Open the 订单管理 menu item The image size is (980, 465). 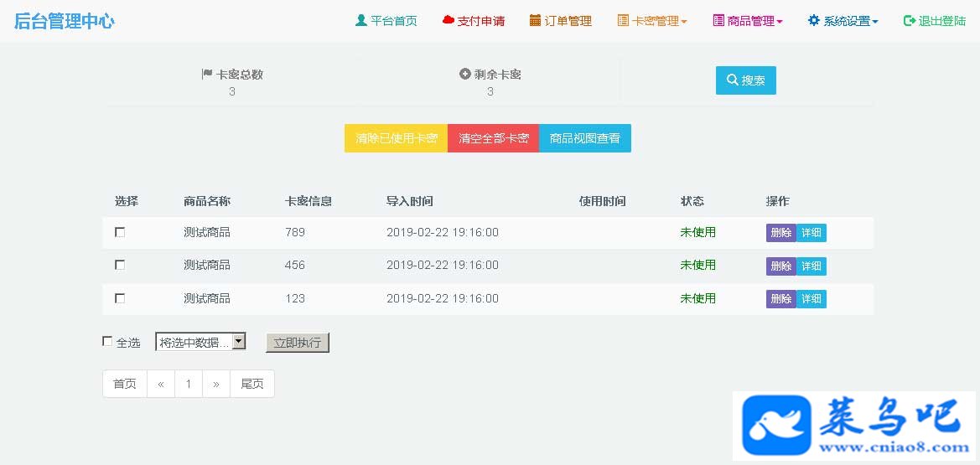pos(561,21)
